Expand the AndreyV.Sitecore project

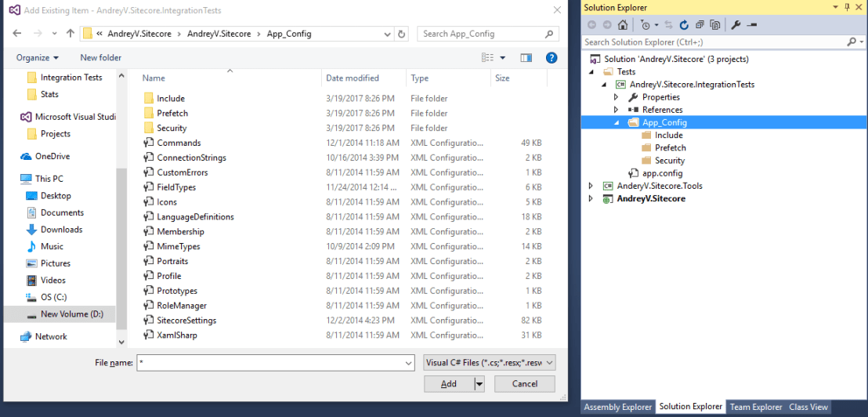click(x=591, y=199)
